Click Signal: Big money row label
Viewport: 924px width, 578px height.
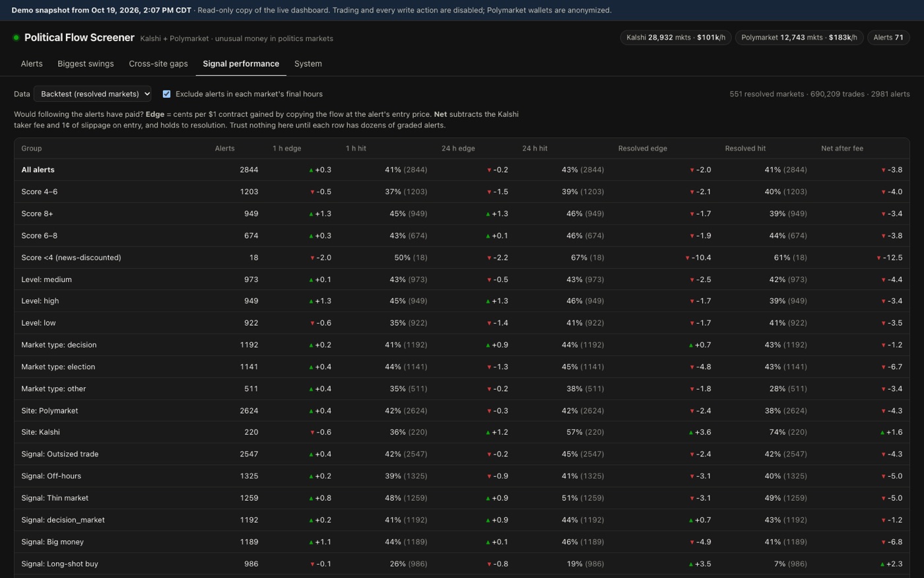[x=52, y=542]
